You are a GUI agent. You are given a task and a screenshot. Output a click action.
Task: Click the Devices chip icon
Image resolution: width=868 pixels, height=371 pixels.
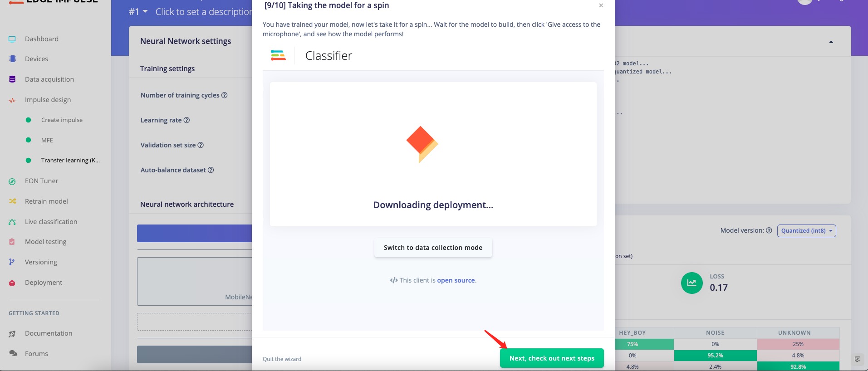(12, 59)
